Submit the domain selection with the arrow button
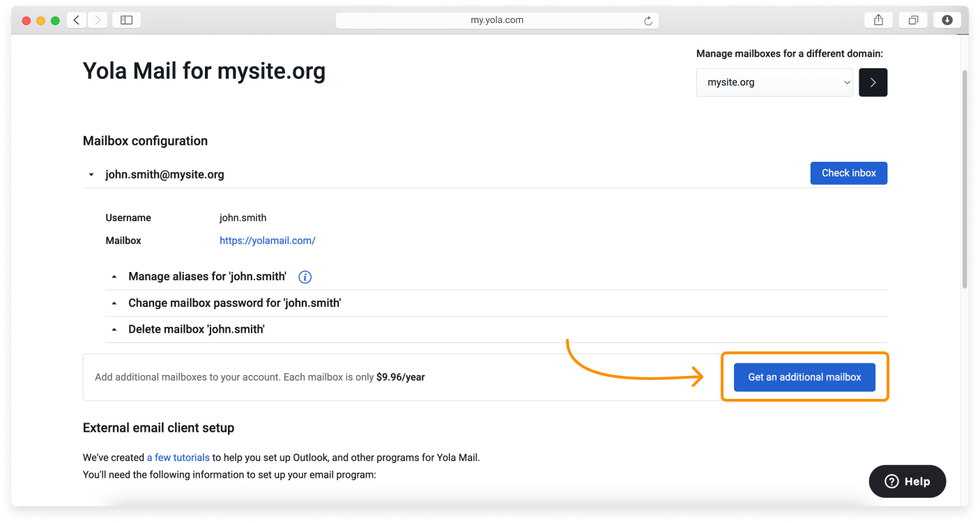 [x=873, y=82]
